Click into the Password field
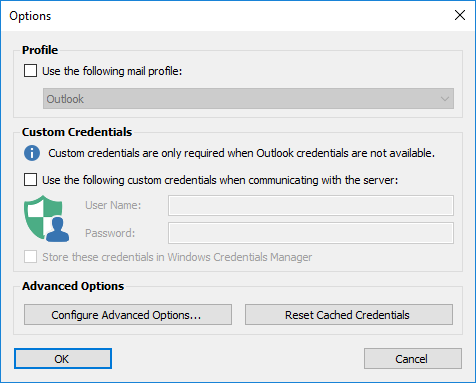 (x=311, y=233)
